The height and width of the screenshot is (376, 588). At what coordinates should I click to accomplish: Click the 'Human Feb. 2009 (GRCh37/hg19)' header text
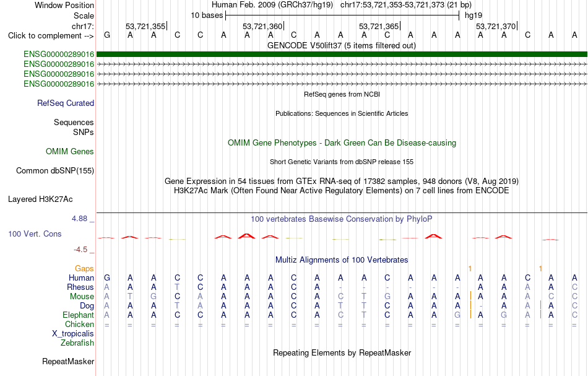272,5
